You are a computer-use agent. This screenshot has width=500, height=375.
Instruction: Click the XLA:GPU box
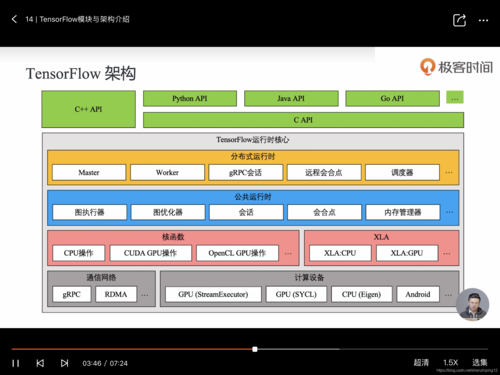(407, 253)
